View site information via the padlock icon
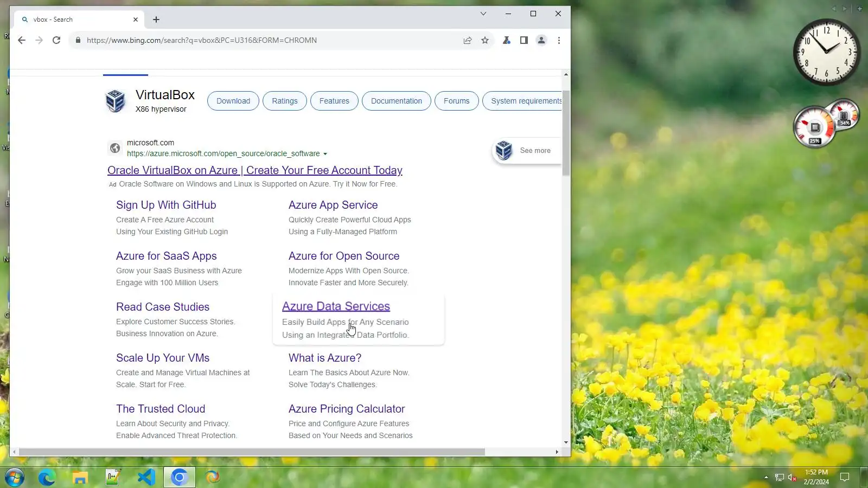 point(78,40)
